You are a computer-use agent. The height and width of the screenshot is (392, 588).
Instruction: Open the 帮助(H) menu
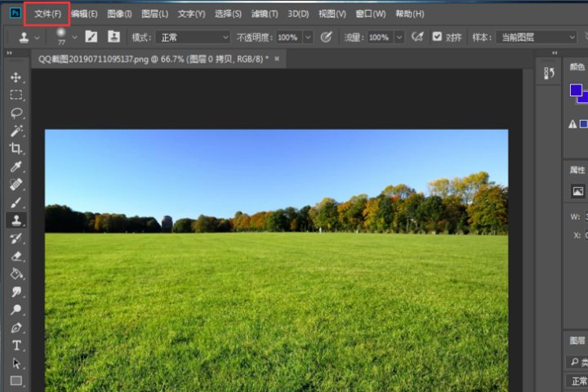pos(409,14)
